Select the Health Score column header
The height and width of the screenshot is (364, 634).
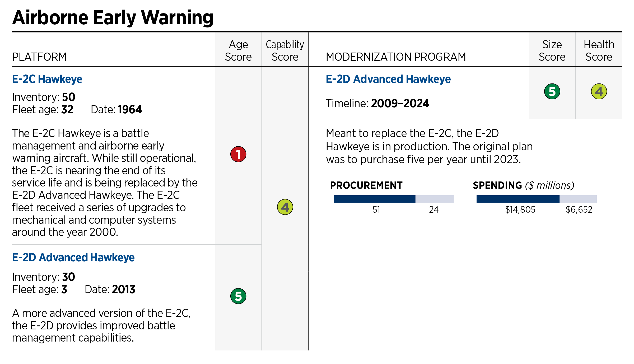tap(599, 51)
